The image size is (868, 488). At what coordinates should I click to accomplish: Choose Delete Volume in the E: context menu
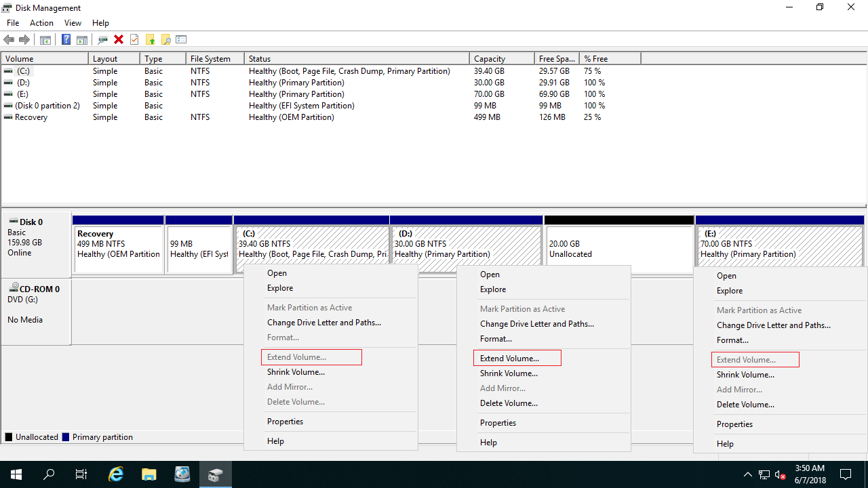tap(745, 405)
